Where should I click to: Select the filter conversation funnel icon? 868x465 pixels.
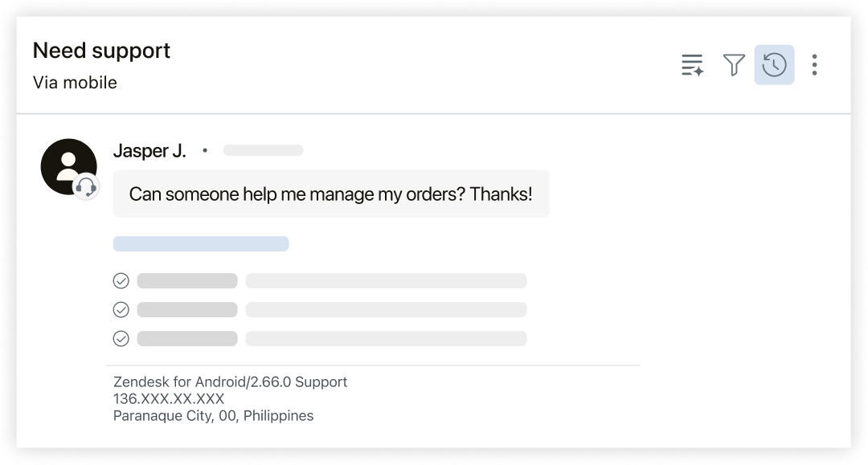[x=732, y=65]
